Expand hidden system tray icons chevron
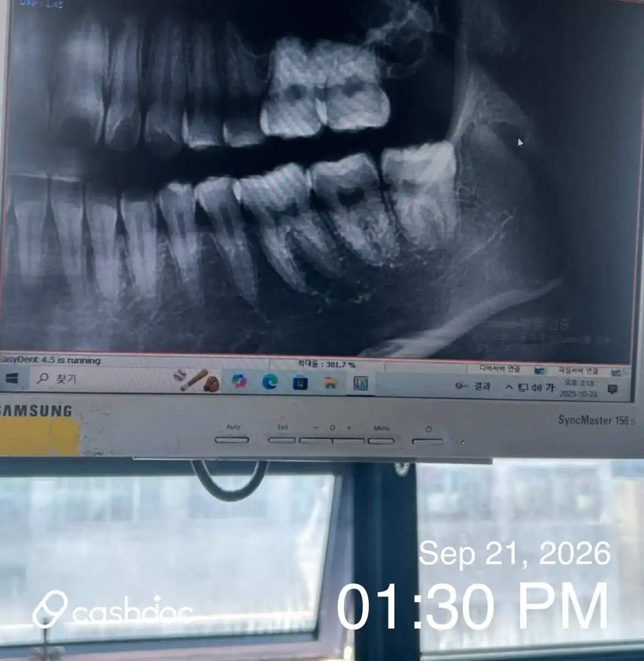Image resolution: width=644 pixels, height=661 pixels. click(x=509, y=387)
